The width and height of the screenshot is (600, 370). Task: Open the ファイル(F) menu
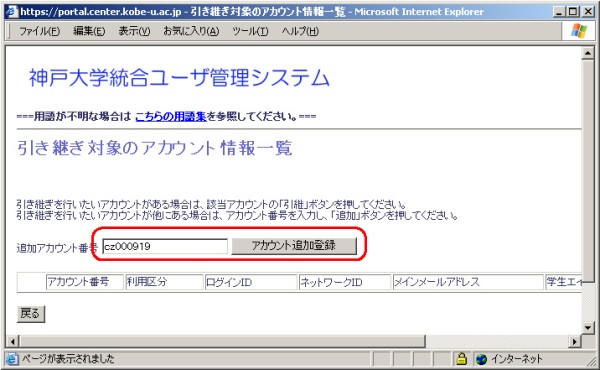[x=39, y=31]
